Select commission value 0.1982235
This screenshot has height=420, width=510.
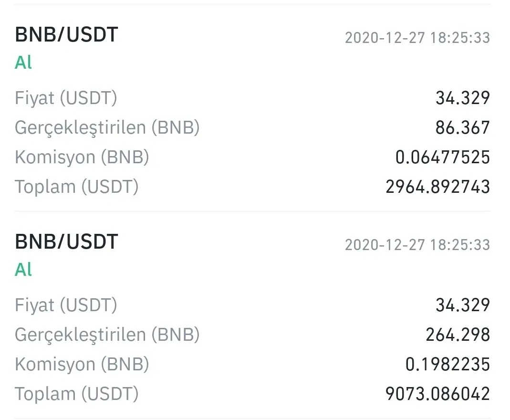click(448, 364)
